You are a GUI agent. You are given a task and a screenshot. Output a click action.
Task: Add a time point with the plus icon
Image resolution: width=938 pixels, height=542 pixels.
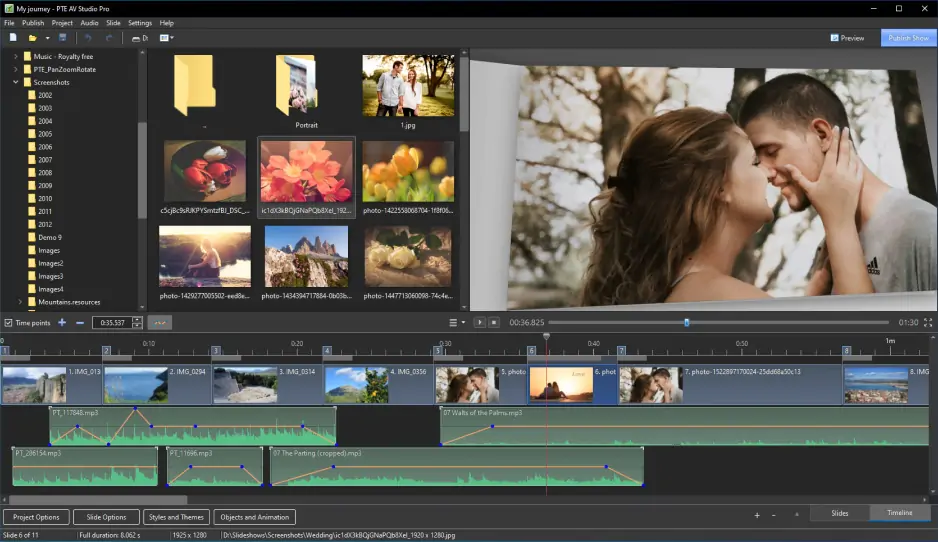(x=62, y=323)
